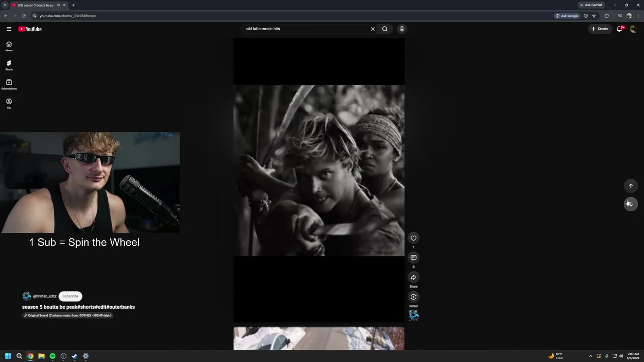The width and height of the screenshot is (644, 362).
Task: Open comments on the Short
Action: [x=414, y=258]
